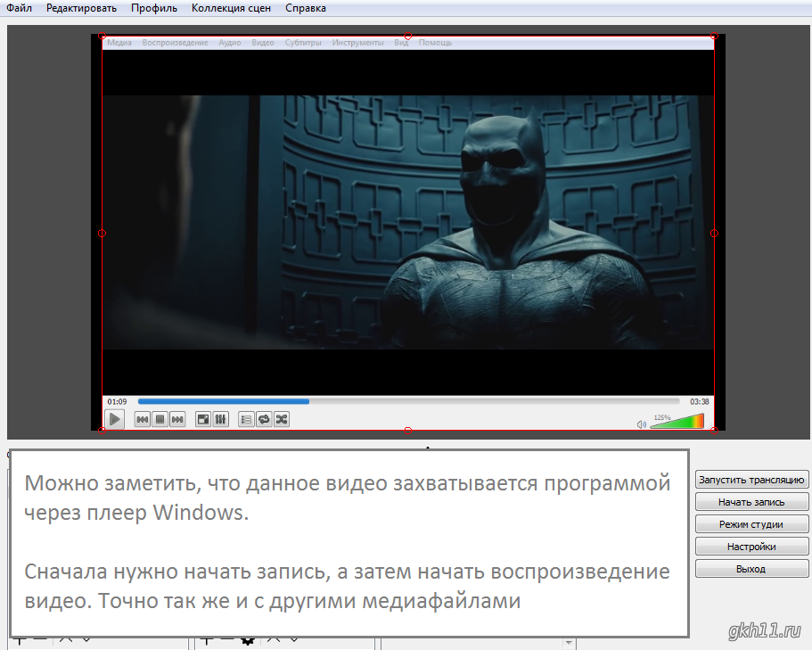Show the VLC playlist icon
Screen dimensions: 812x650
coord(247,419)
